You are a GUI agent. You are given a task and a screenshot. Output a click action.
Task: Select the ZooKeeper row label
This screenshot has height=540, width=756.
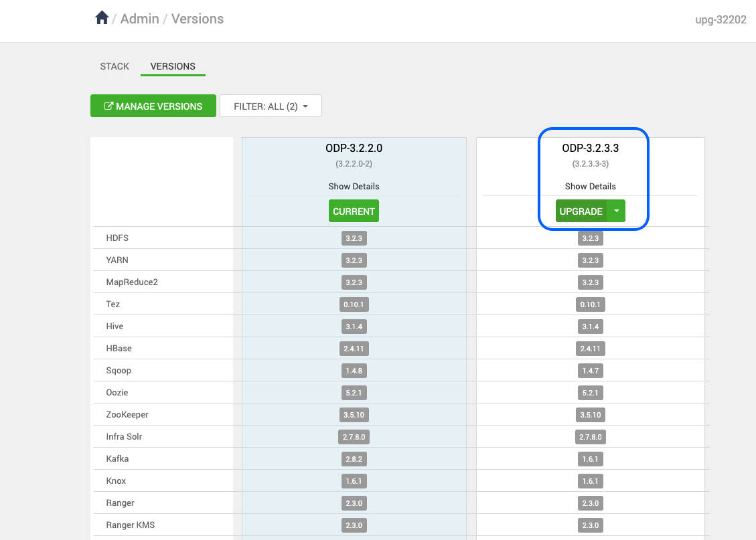click(127, 415)
